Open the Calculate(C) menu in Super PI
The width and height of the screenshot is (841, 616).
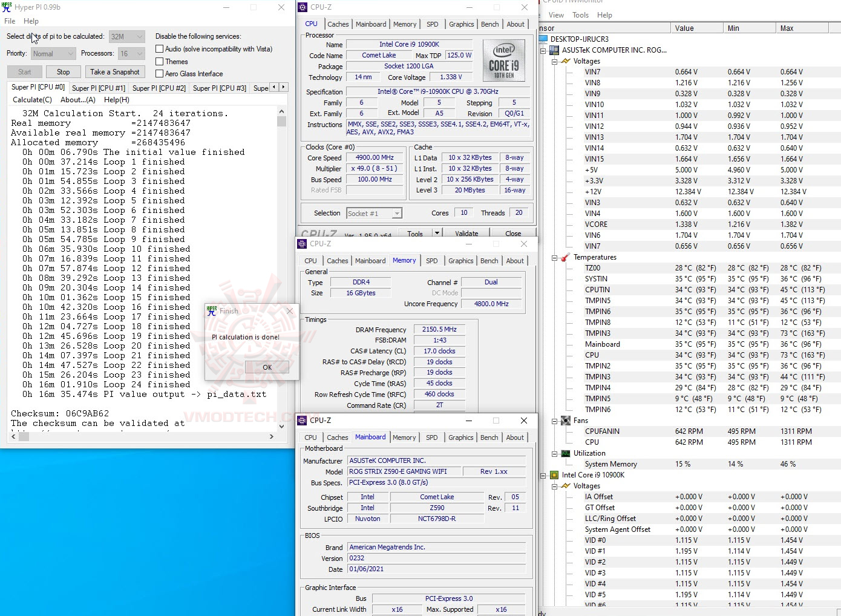click(x=33, y=100)
